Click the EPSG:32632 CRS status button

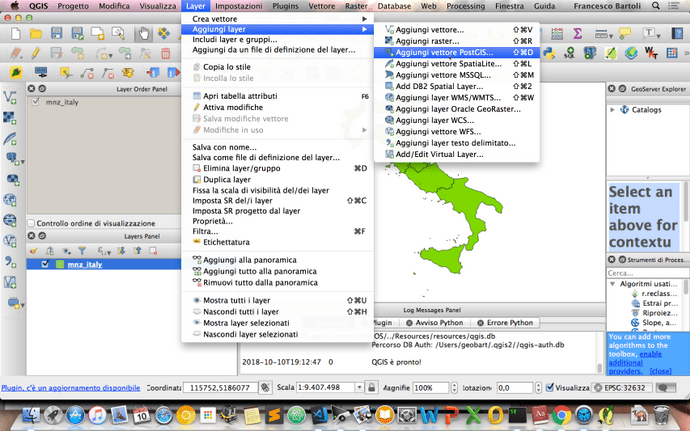pyautogui.click(x=621, y=388)
